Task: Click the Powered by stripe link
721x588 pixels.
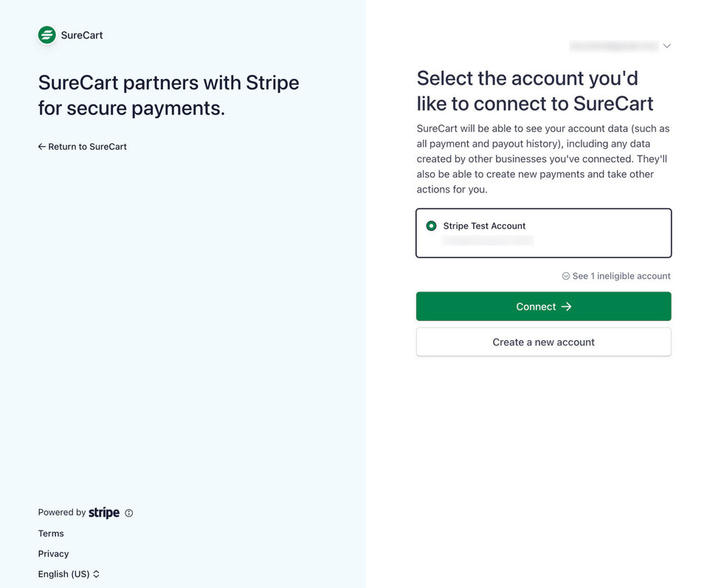Action: [x=79, y=512]
